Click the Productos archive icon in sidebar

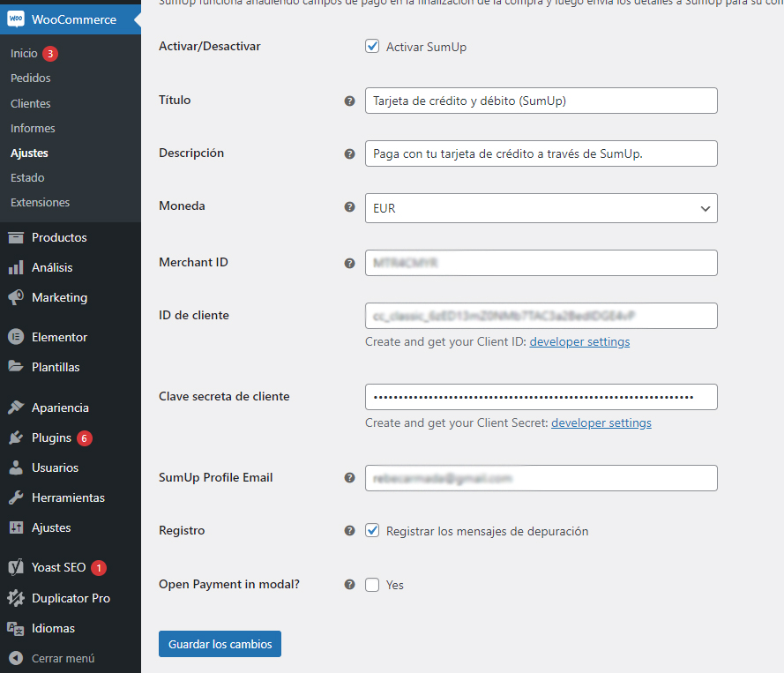(16, 237)
